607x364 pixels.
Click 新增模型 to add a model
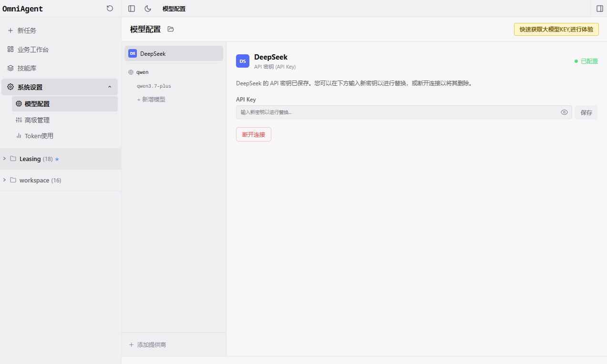pos(151,100)
